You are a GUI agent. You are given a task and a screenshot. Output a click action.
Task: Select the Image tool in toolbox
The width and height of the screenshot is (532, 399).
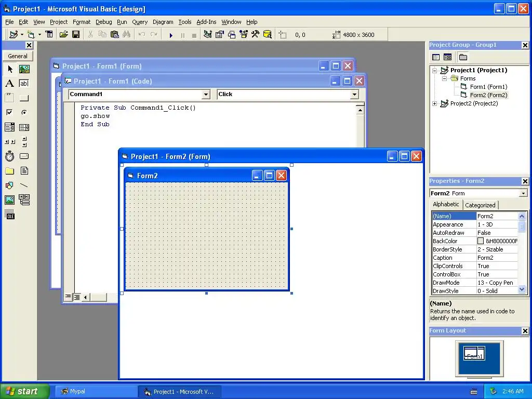(10, 200)
